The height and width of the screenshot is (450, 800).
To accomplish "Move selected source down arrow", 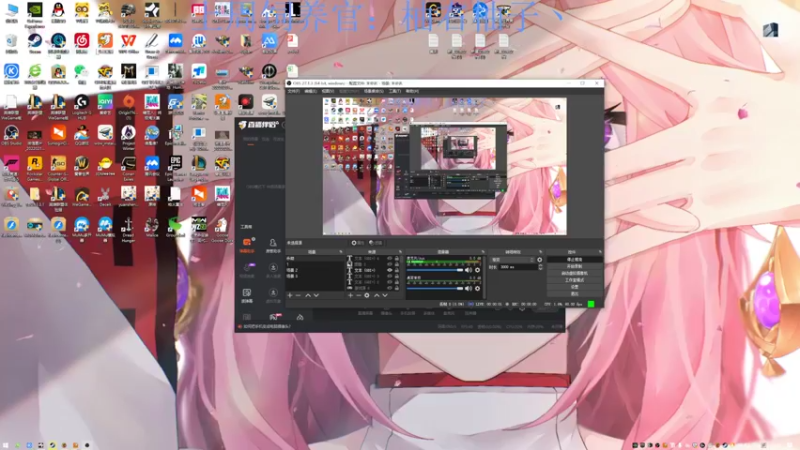I will [x=385, y=295].
